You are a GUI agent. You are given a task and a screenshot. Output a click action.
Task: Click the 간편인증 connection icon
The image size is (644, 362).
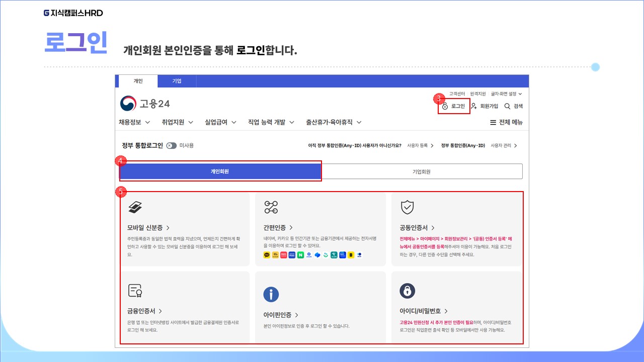pyautogui.click(x=271, y=207)
